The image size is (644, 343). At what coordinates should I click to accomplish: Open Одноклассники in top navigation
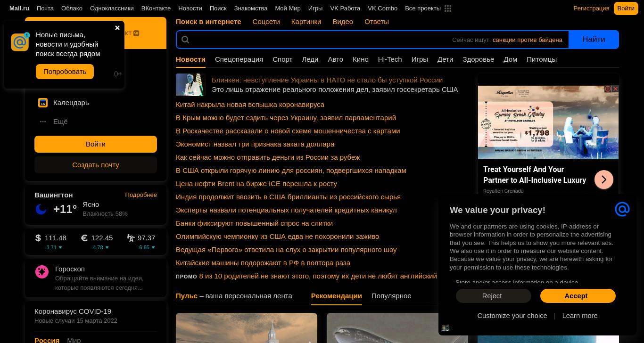(112, 8)
